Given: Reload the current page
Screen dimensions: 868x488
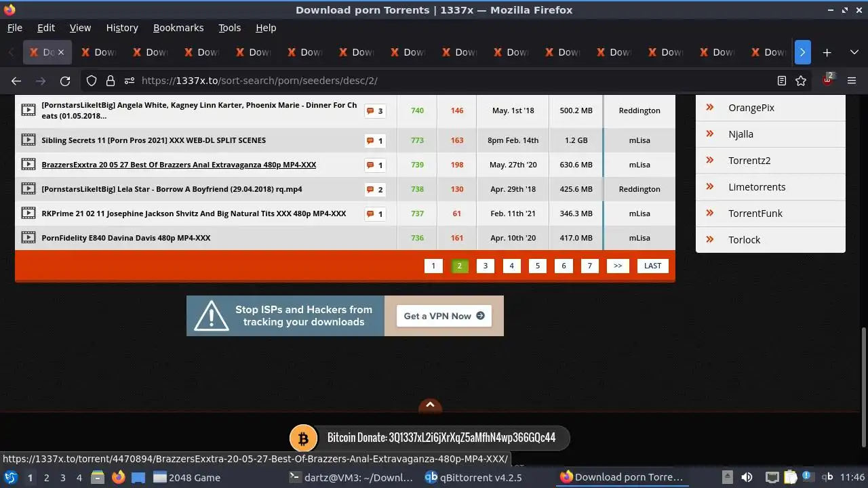Looking at the screenshot, I should click(65, 81).
